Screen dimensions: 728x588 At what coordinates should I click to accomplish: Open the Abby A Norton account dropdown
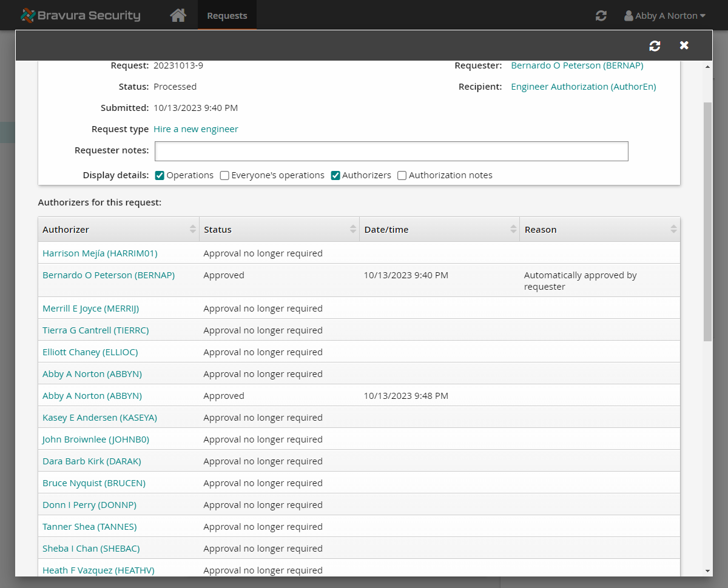(x=664, y=16)
